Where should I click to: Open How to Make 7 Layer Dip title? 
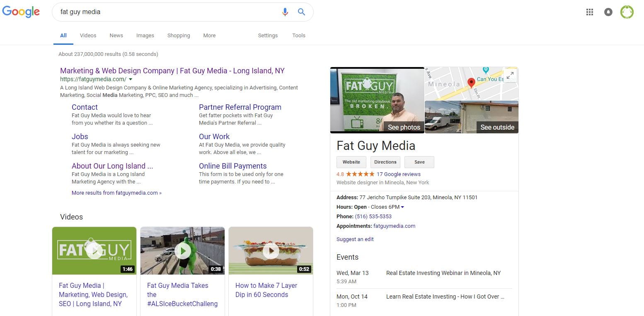(x=266, y=290)
